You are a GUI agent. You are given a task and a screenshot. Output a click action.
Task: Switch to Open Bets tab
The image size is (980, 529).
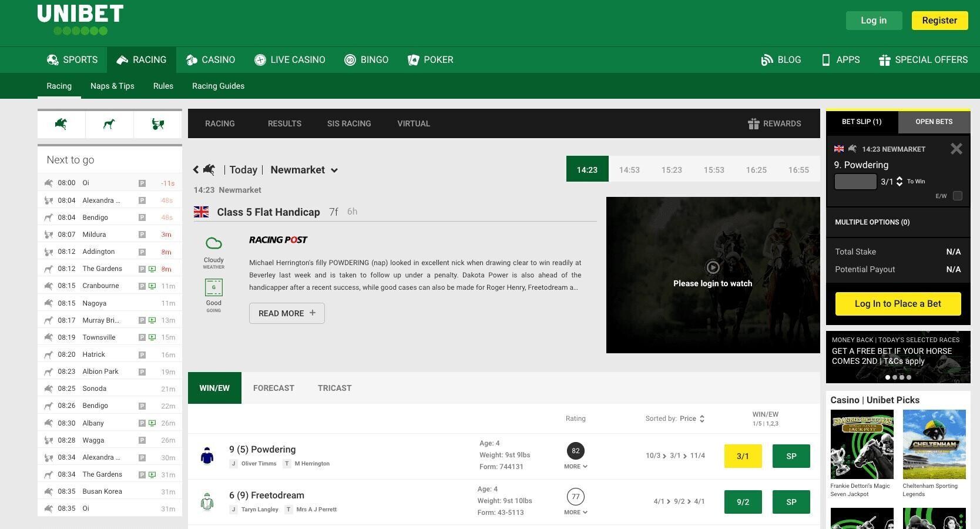point(934,122)
